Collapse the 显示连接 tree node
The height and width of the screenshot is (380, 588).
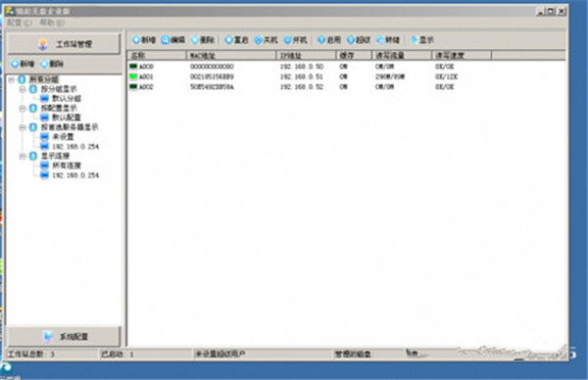click(x=23, y=156)
